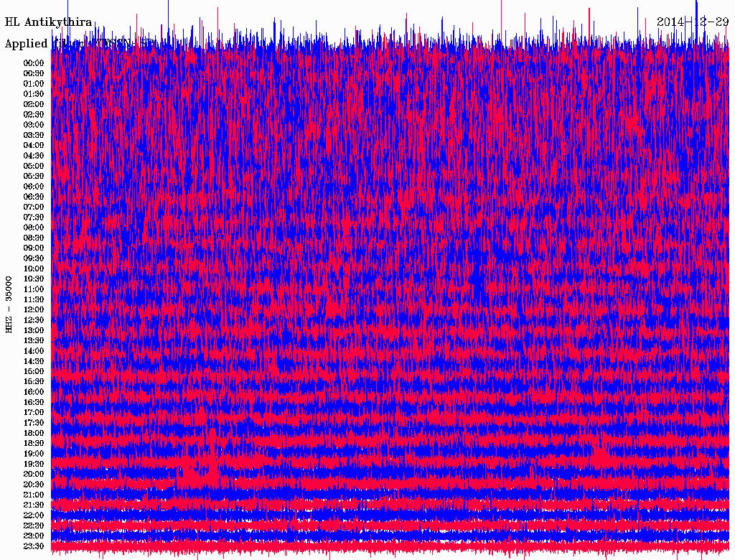Choose the 05:00 time label
The width and height of the screenshot is (735, 560).
point(34,166)
